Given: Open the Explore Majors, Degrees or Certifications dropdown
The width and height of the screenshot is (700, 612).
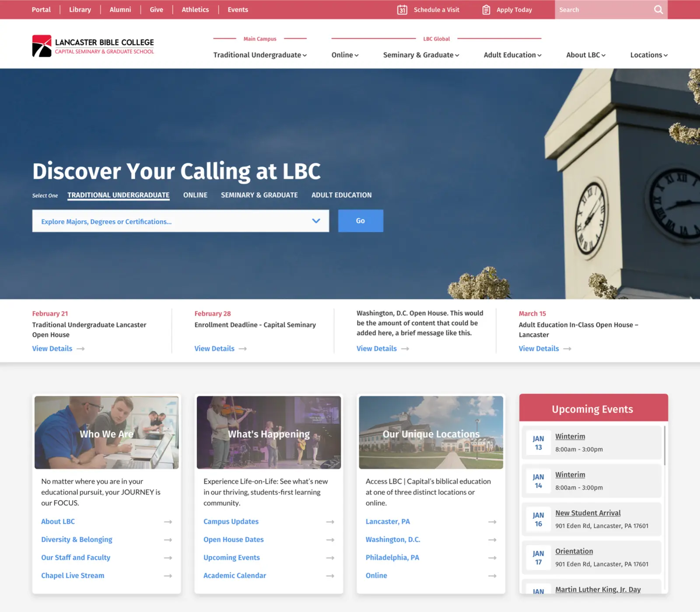Looking at the screenshot, I should [x=181, y=221].
